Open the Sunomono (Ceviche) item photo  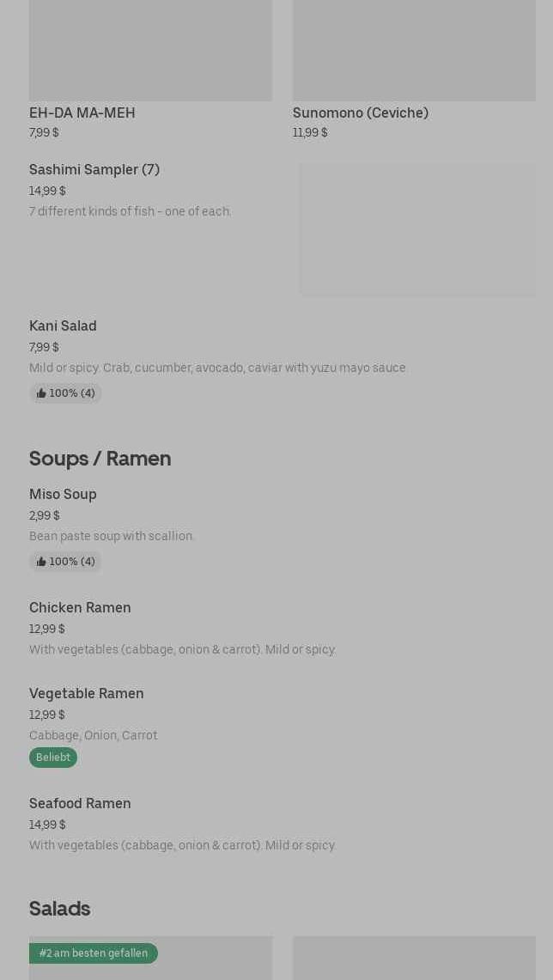click(x=414, y=50)
